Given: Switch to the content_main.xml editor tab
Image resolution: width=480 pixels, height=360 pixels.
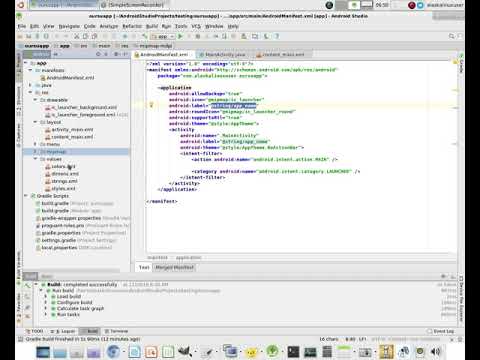Looking at the screenshot, I should click(x=283, y=54).
